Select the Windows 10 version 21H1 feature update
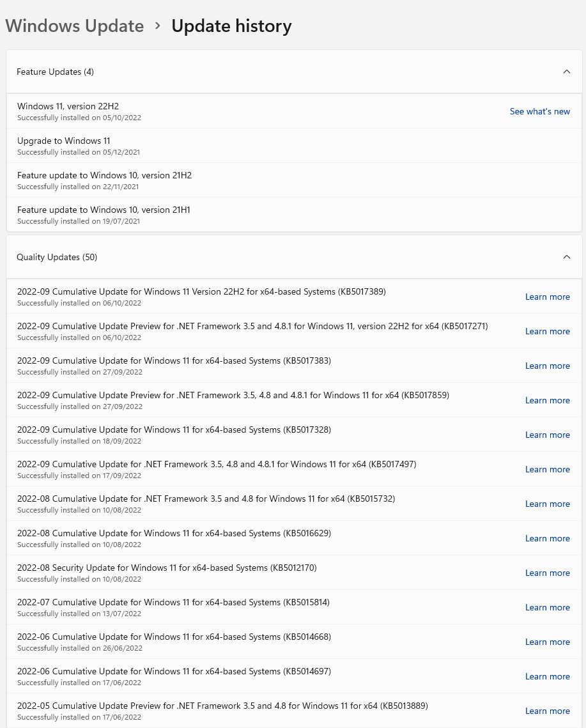The width and height of the screenshot is (586, 728). (256, 214)
